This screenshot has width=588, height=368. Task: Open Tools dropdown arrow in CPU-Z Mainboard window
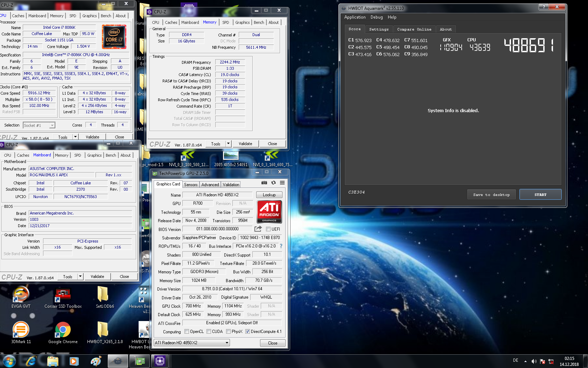(80, 277)
